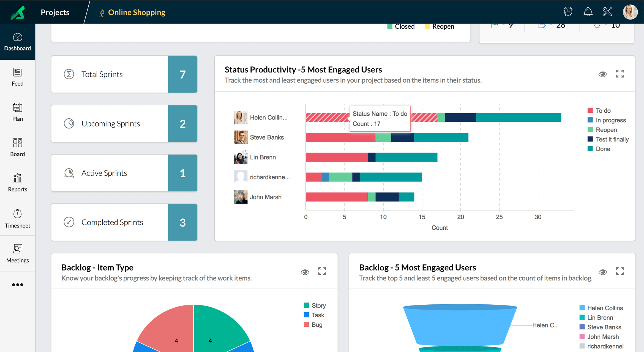Click the bug count icon showing 10

pos(596,26)
